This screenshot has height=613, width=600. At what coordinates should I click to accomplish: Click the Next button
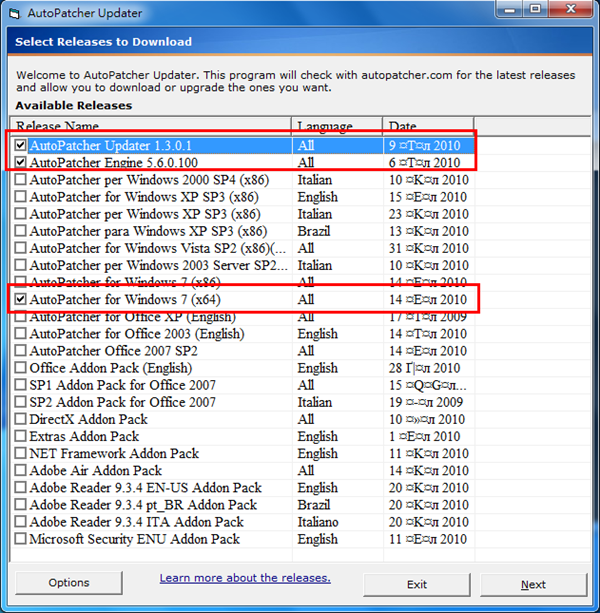click(533, 584)
